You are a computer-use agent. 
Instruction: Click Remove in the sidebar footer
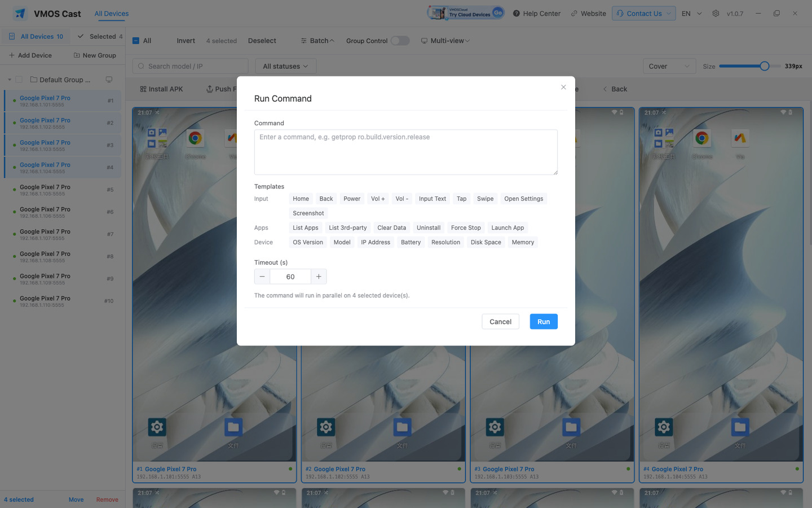click(107, 500)
